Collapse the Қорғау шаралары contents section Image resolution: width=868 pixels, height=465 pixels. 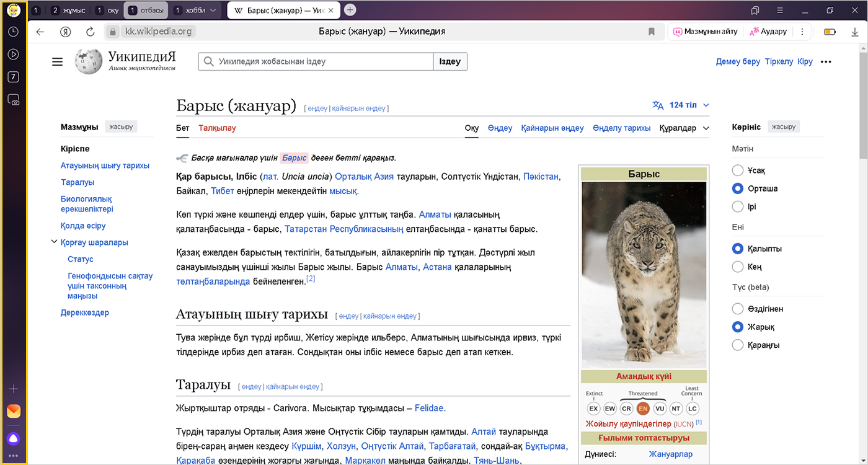click(54, 242)
